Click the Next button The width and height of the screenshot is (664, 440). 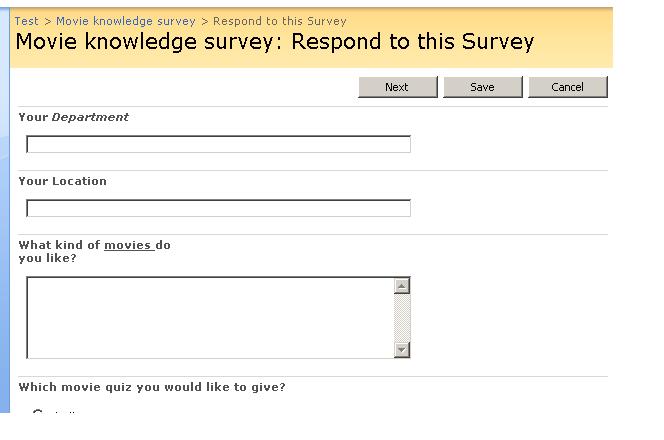(x=398, y=87)
